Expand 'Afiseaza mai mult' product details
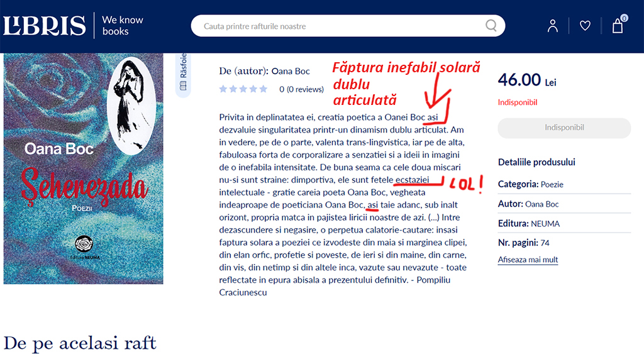Viewport: 644px width, 362px height. [x=528, y=260]
